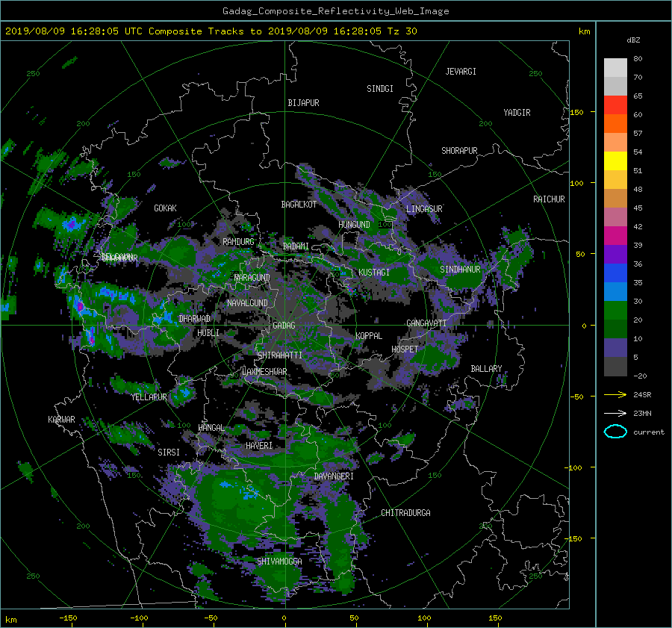
Task: Click the HOSPET city label
Action: point(405,349)
